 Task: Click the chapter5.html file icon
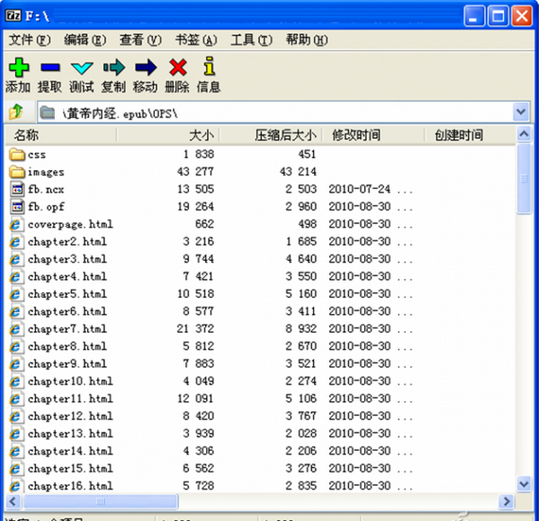pyautogui.click(x=16, y=294)
